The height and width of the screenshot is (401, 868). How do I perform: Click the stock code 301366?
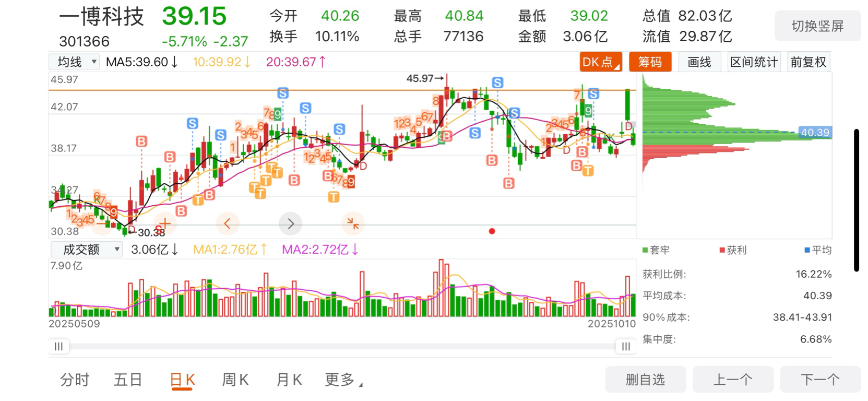[84, 41]
